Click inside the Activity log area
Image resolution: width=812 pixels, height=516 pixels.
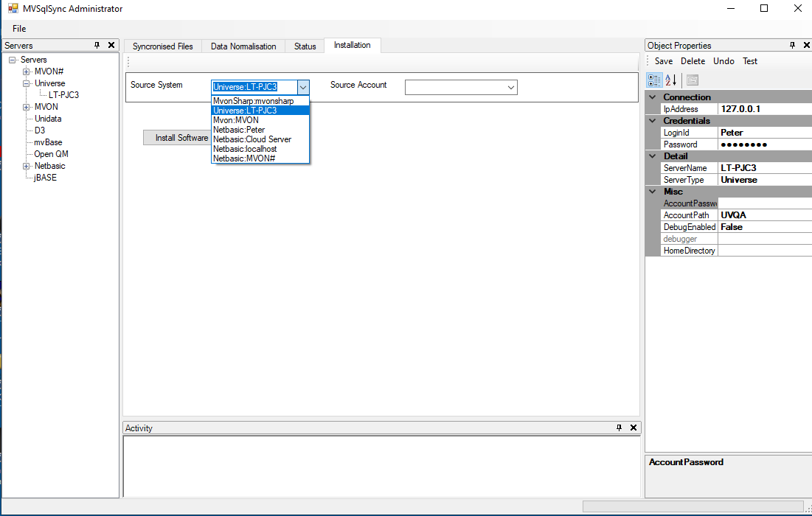pyautogui.click(x=381, y=467)
